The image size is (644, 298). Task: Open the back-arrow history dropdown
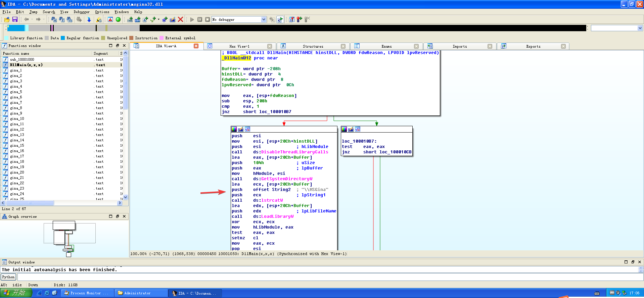coord(32,19)
